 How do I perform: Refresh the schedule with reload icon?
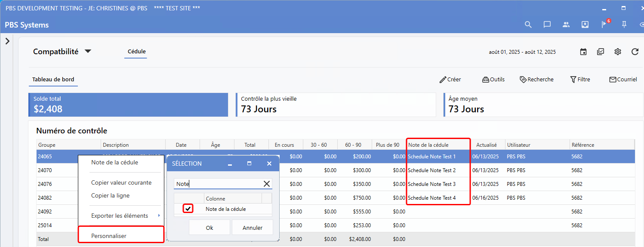[635, 52]
